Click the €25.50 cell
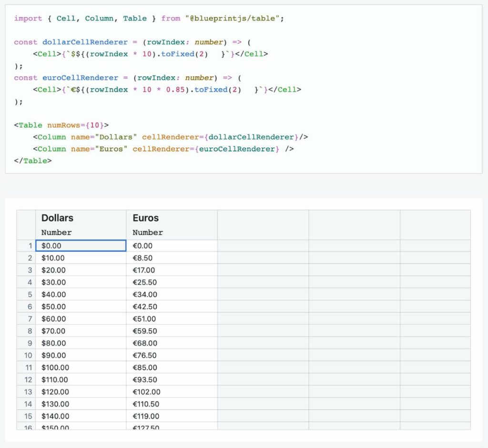This screenshot has height=448, width=488. (x=172, y=282)
